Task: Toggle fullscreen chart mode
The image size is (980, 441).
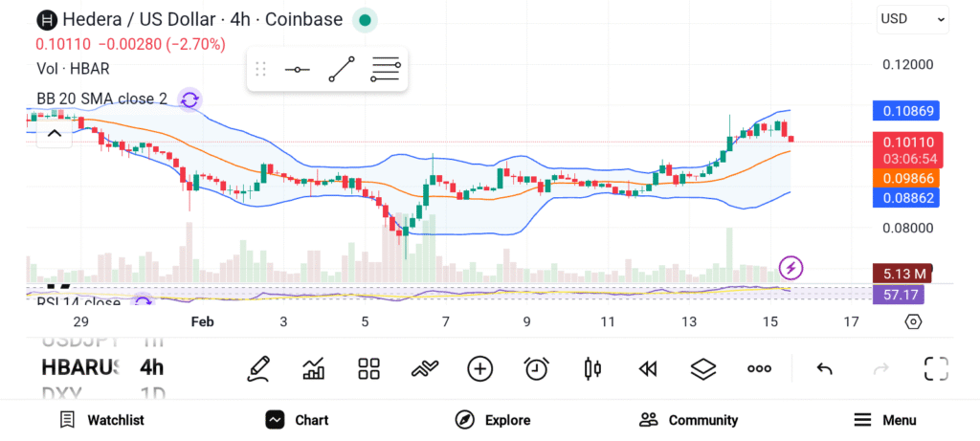Action: (x=935, y=368)
